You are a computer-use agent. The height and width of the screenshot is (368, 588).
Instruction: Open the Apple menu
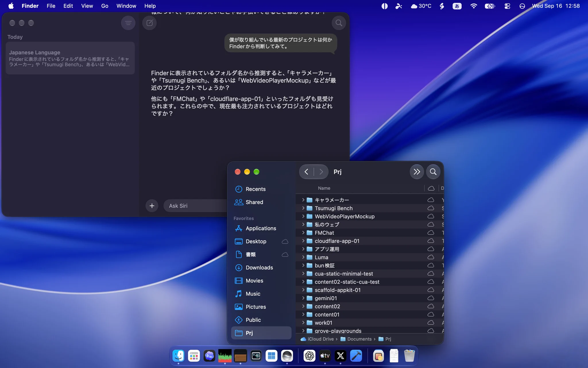tap(11, 6)
